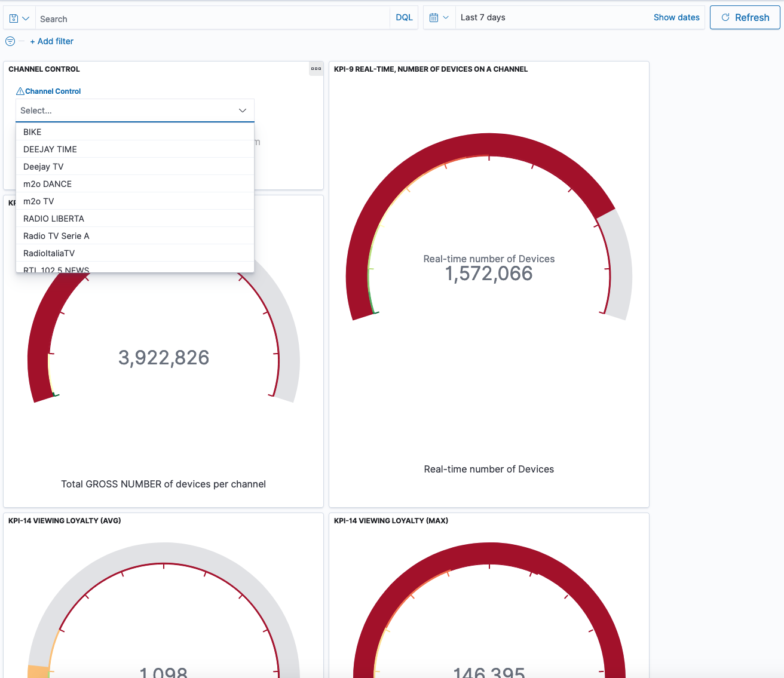The height and width of the screenshot is (678, 784).
Task: Select BIKE from channel list
Action: click(32, 132)
